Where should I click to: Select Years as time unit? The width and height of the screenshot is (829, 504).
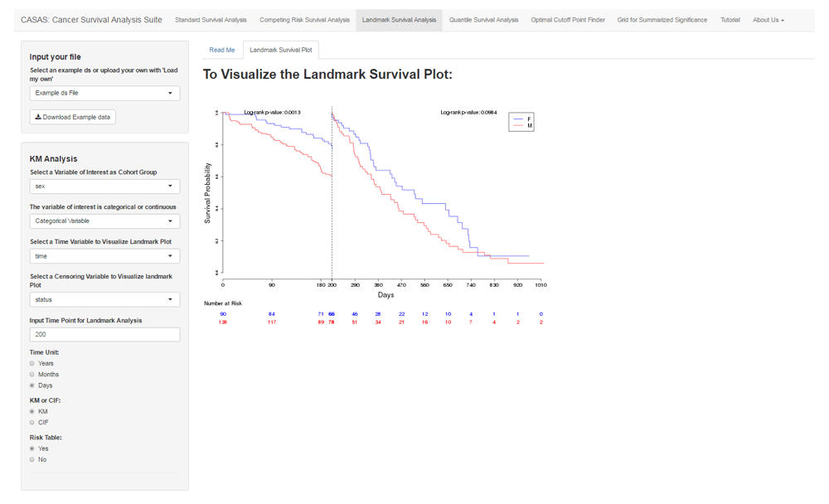click(x=32, y=363)
